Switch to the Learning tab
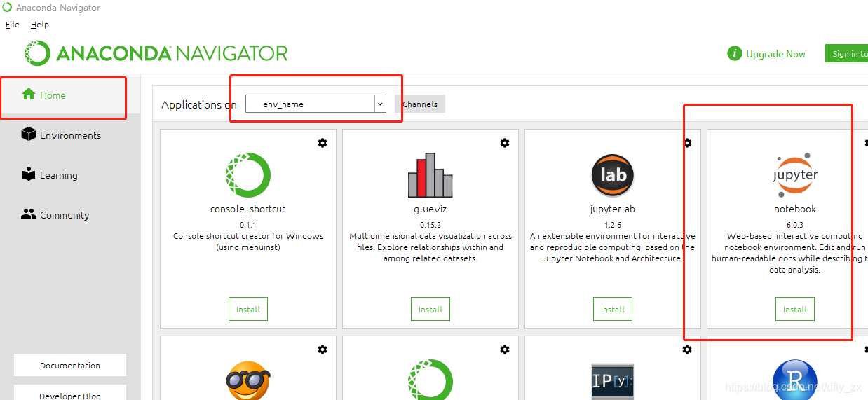The width and height of the screenshot is (868, 400). pos(70,175)
